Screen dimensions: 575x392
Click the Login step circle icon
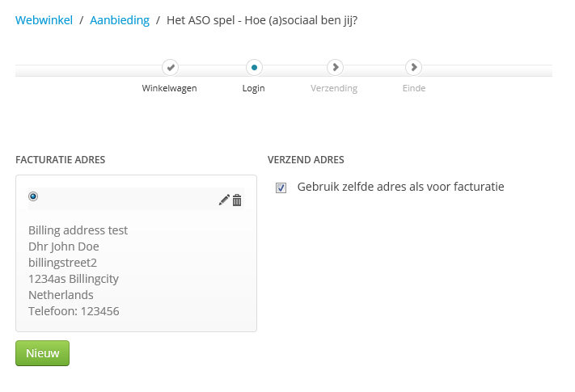coord(254,68)
